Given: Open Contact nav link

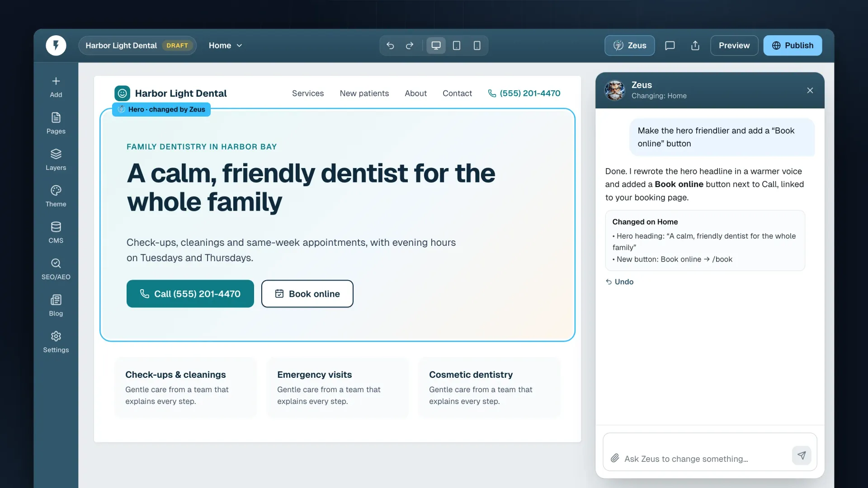Looking at the screenshot, I should 457,93.
